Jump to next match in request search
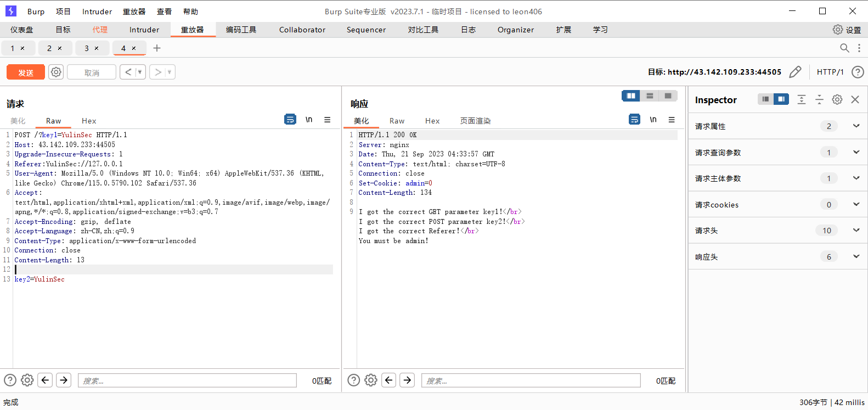 pyautogui.click(x=64, y=380)
